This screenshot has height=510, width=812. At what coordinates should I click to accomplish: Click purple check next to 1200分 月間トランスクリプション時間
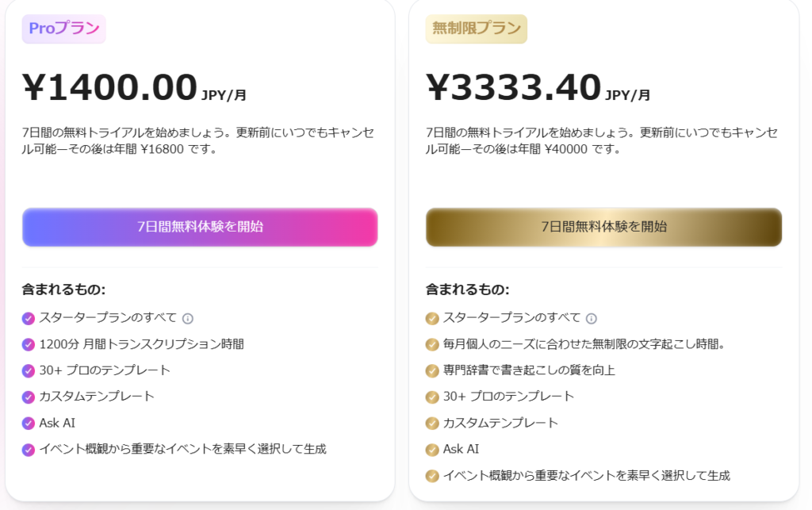29,345
